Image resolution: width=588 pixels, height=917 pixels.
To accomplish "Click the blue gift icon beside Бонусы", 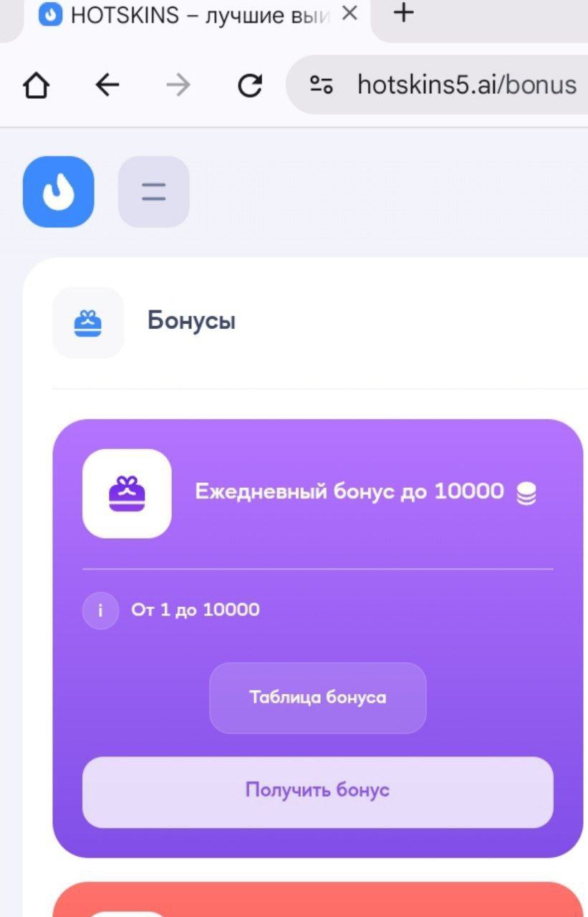I will 88,322.
